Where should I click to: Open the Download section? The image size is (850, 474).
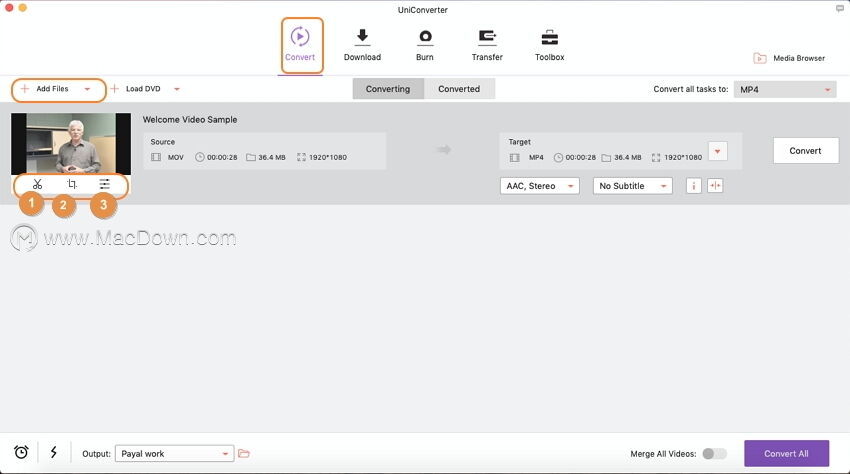pyautogui.click(x=362, y=45)
